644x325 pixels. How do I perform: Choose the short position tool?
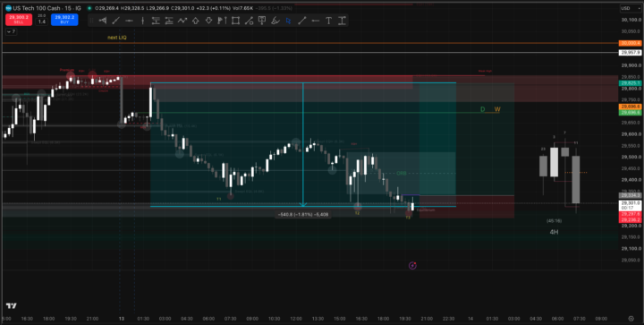click(169, 21)
